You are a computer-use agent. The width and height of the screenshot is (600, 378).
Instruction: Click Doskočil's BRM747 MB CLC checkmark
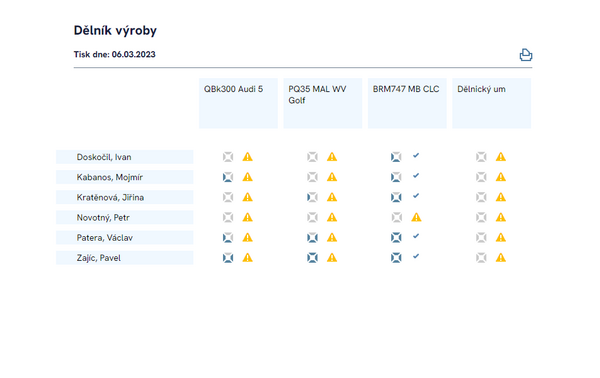point(416,155)
